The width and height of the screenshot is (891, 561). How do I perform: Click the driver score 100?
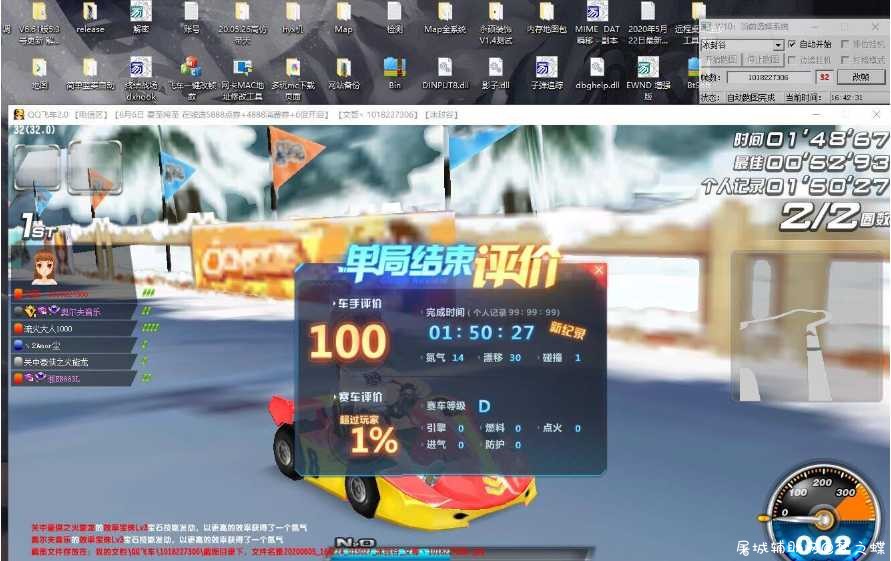point(348,342)
